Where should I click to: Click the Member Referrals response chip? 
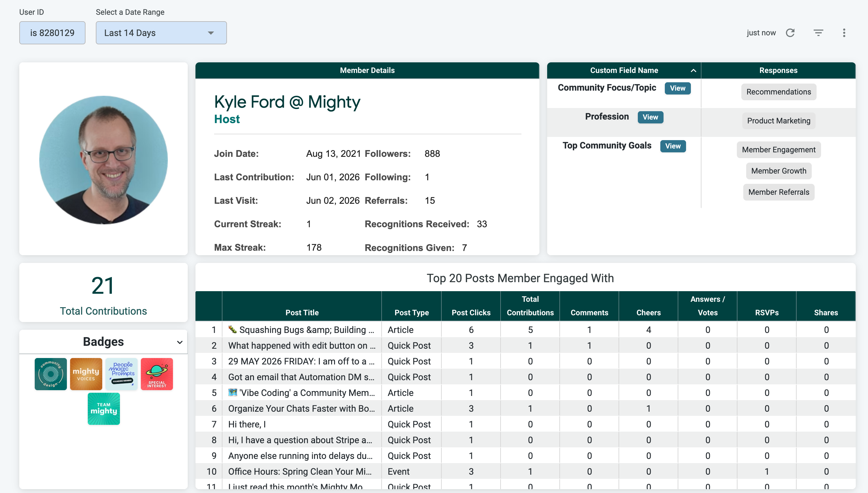click(x=778, y=192)
